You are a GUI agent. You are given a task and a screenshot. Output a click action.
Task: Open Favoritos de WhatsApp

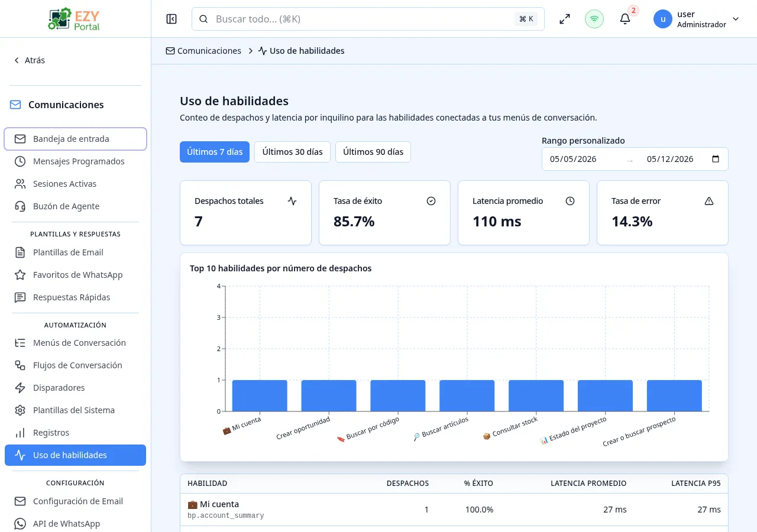coord(75,275)
